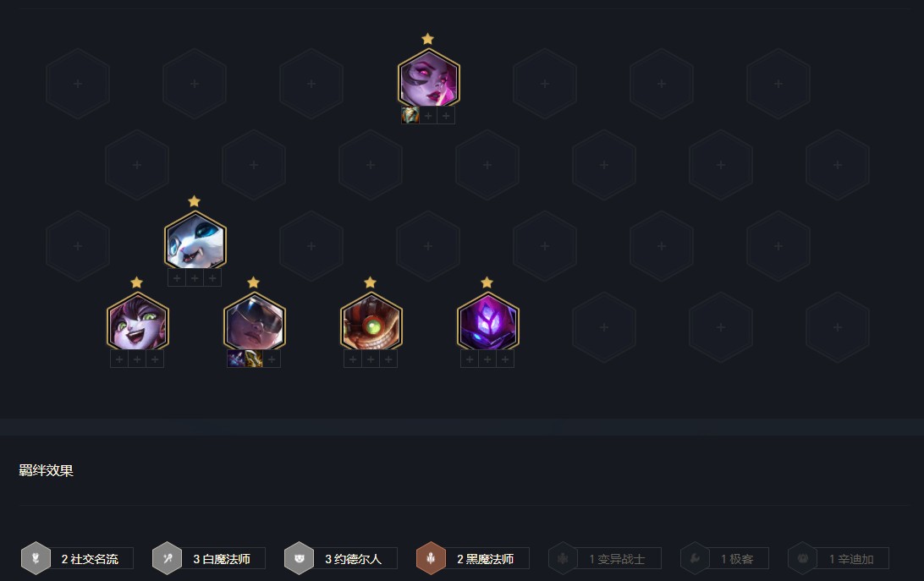Add item to Yuumi's first empty slot
Image resolution: width=924 pixels, height=581 pixels.
click(x=177, y=277)
